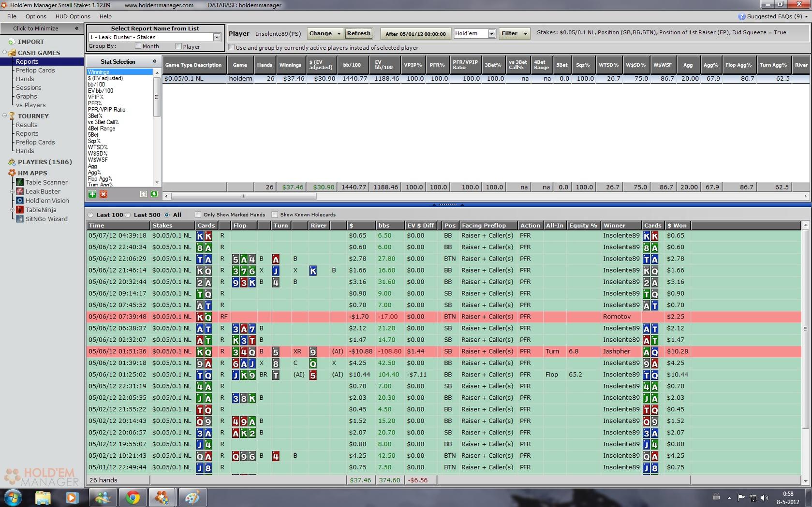Image resolution: width=812 pixels, height=507 pixels.
Task: Open Cash Games Graphs view
Action: [x=26, y=96]
